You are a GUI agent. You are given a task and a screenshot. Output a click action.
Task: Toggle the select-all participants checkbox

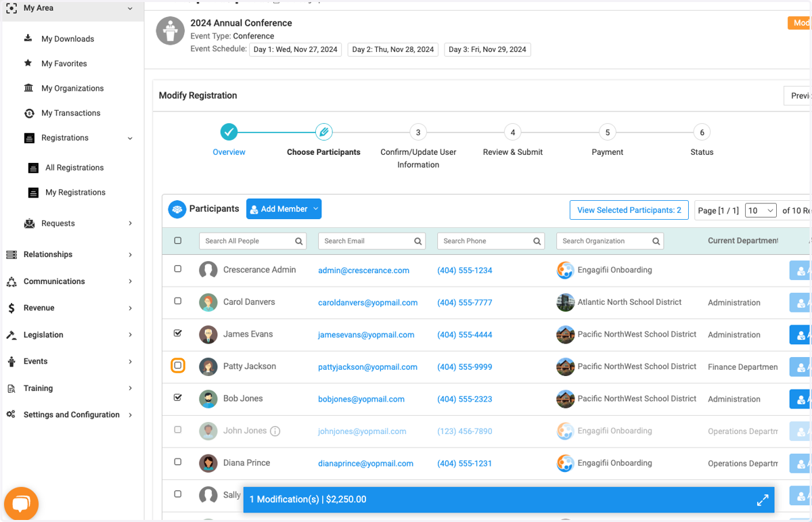(x=178, y=241)
